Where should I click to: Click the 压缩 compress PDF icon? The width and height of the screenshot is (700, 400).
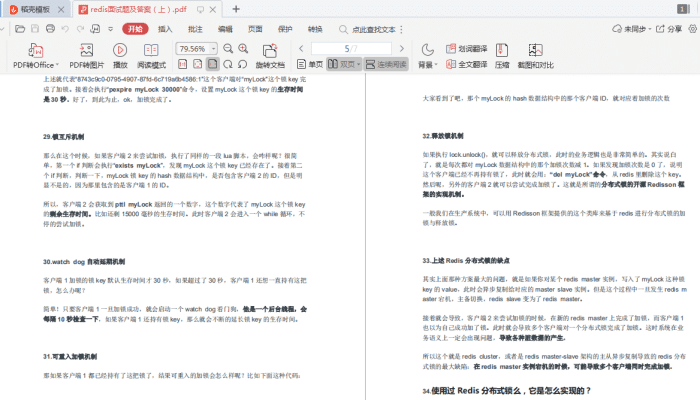tap(502, 56)
